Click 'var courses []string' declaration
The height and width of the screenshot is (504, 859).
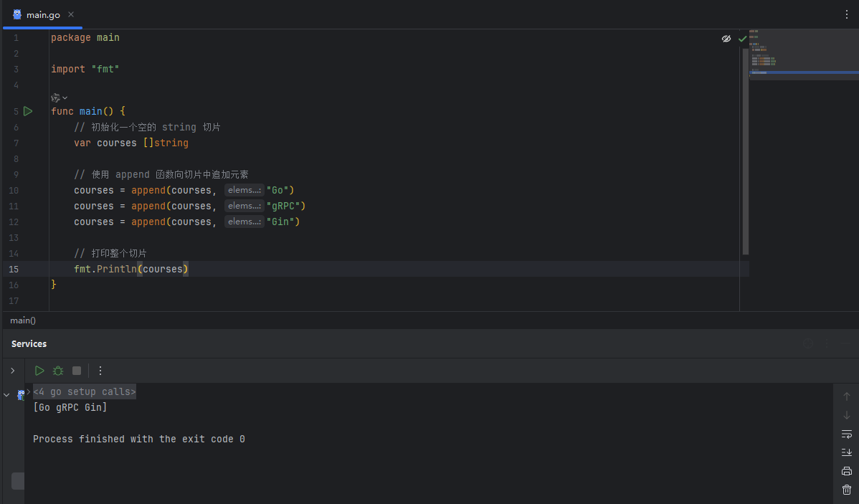point(131,143)
